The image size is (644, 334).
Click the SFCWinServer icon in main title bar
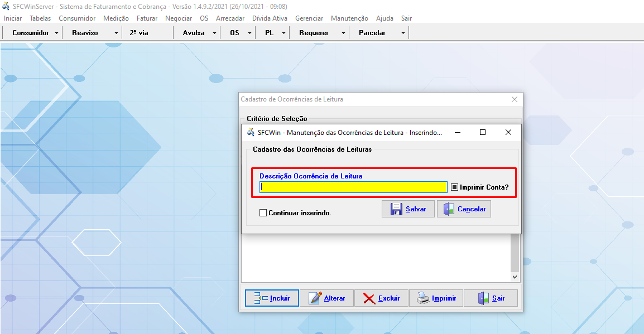(6, 6)
